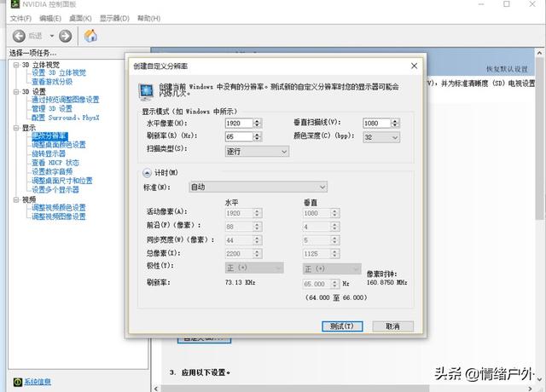The width and height of the screenshot is (546, 392).
Task: Click the NVIDIA 控制面板 title icon
Action: [15, 4]
